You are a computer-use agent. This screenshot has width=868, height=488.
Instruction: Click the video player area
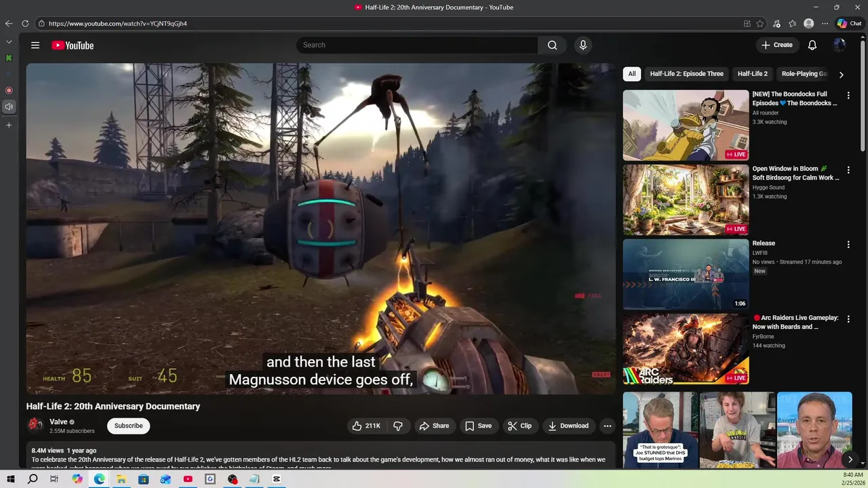point(321,228)
